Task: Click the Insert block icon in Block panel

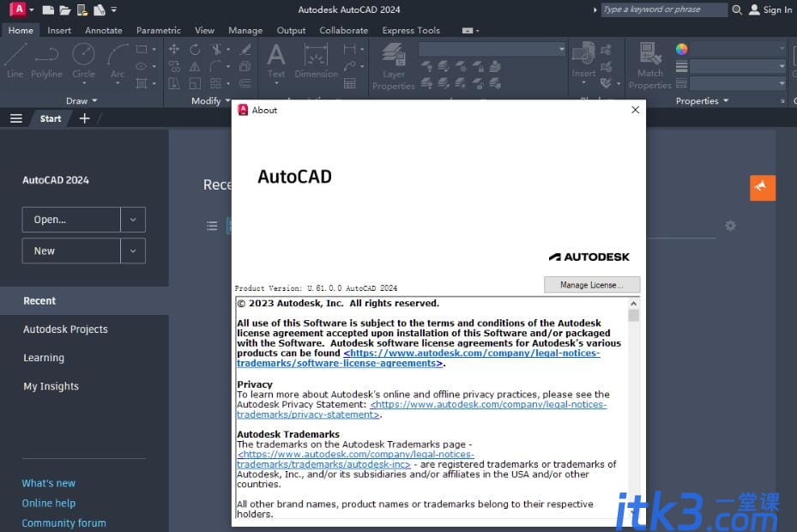Action: click(583, 61)
